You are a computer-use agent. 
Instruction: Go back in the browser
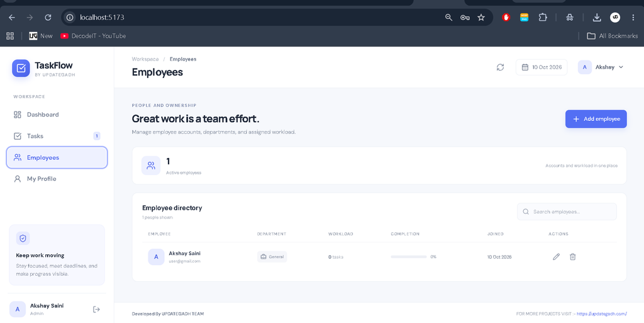(12, 17)
